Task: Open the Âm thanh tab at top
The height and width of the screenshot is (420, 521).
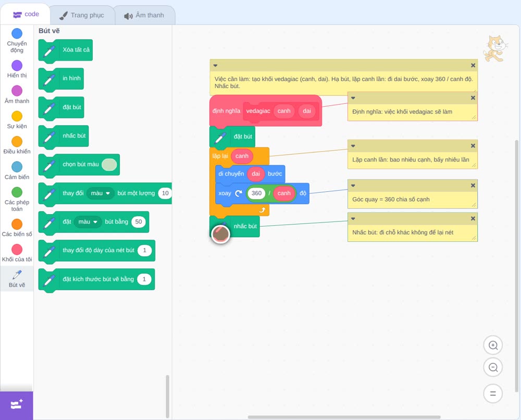Action: click(144, 15)
